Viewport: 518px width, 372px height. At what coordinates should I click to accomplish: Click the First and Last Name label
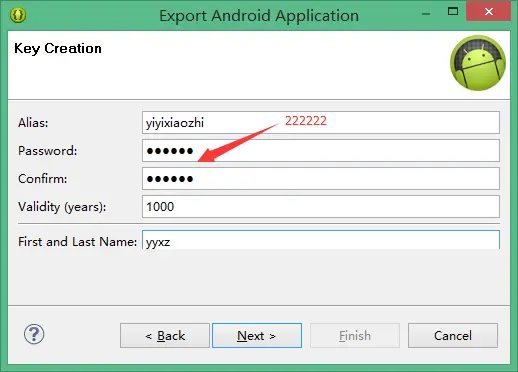pyautogui.click(x=77, y=242)
